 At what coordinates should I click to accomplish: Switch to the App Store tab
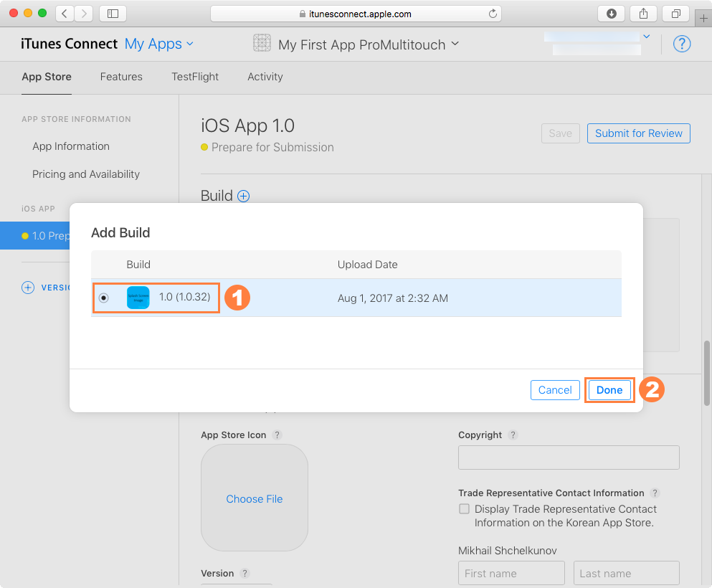point(47,77)
